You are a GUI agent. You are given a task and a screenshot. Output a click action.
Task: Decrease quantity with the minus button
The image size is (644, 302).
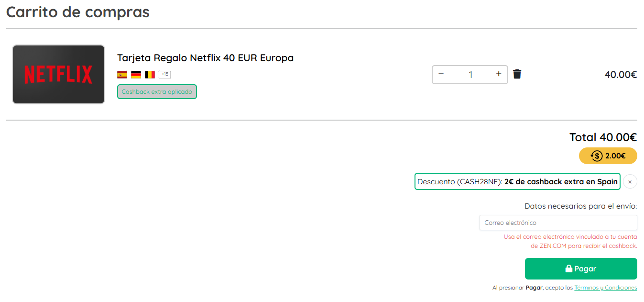[x=441, y=74]
